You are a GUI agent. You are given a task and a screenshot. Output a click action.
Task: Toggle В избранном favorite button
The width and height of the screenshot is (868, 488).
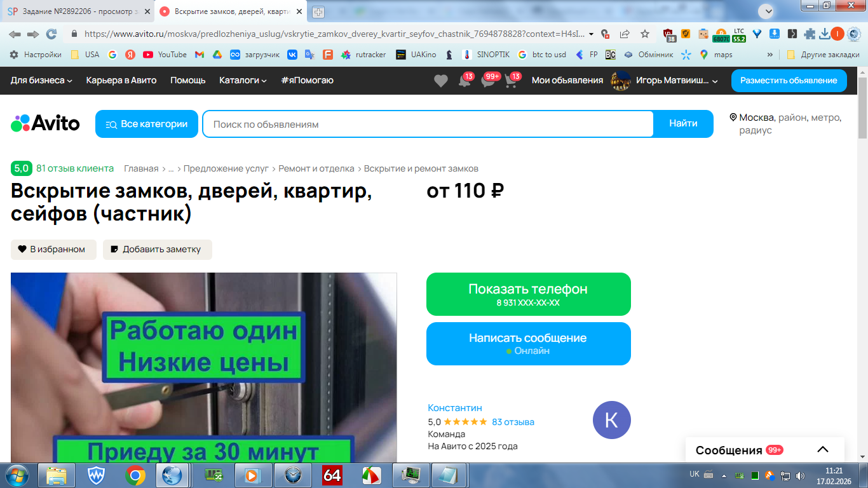click(x=53, y=250)
